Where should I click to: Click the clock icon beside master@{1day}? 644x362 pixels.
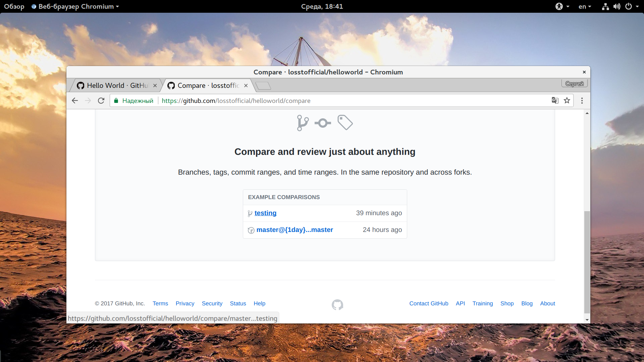(x=251, y=230)
